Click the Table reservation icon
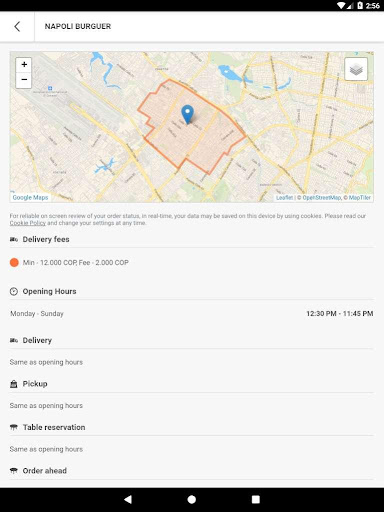 pos(14,427)
